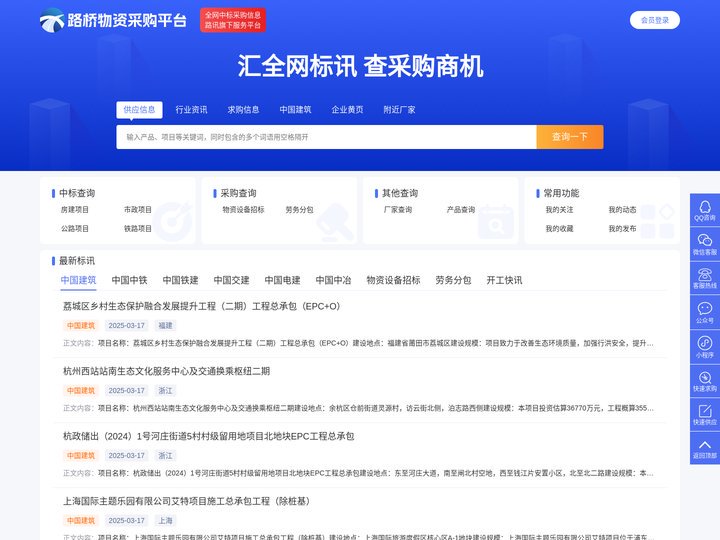Screen dimensions: 720x540
Task: Open 房建项目 under 中标查询
Action: tap(75, 210)
